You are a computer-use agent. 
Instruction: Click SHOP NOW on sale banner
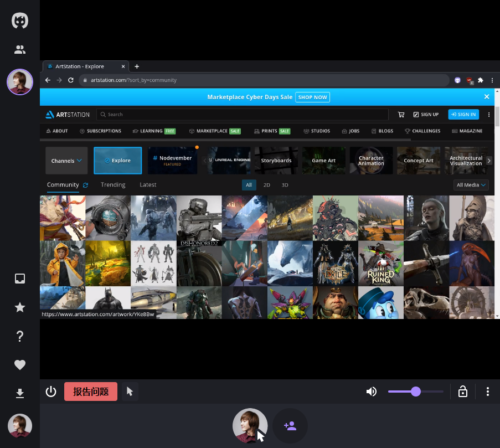pyautogui.click(x=312, y=97)
